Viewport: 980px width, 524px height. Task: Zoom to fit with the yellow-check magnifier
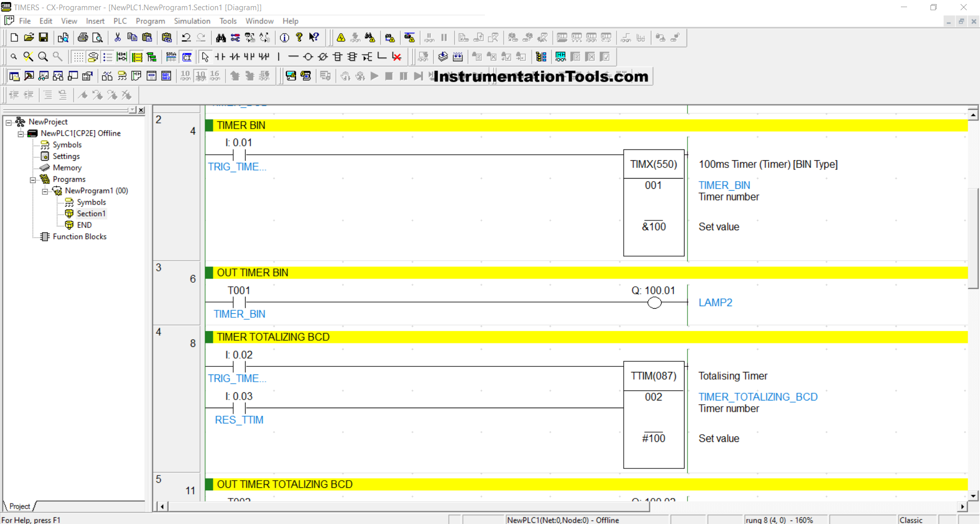pos(29,57)
